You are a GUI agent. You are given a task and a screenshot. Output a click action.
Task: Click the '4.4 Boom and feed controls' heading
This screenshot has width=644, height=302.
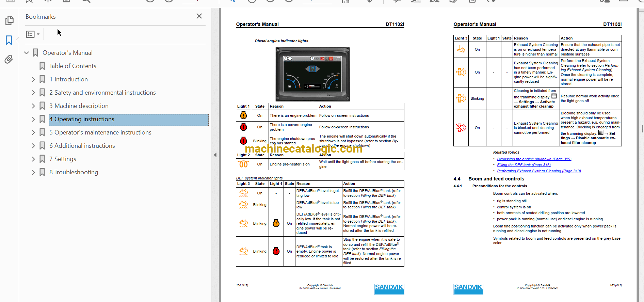(489, 179)
